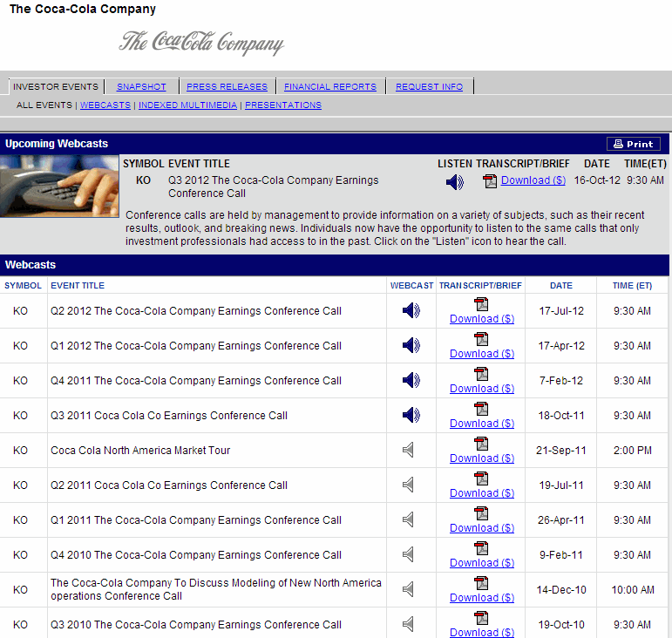Click the Print button

coord(634,144)
